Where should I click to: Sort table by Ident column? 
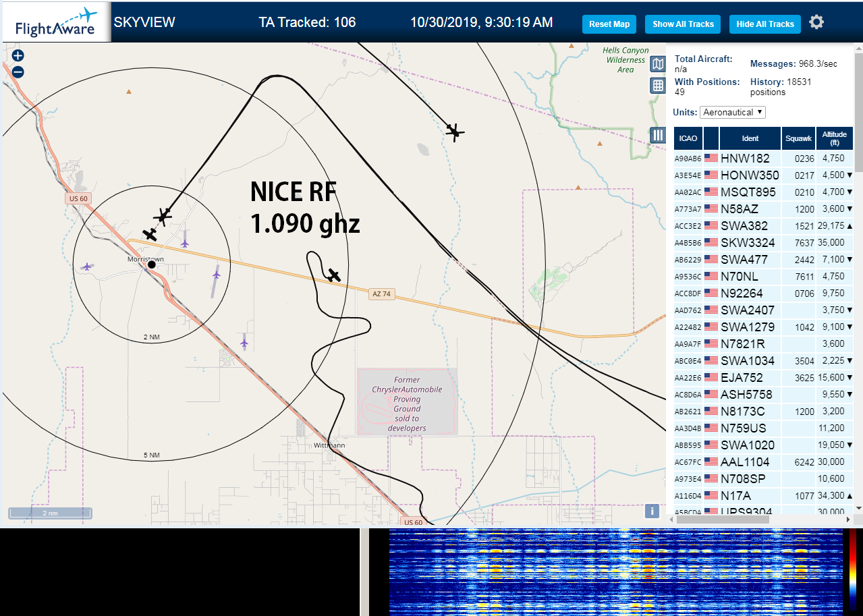coord(750,138)
